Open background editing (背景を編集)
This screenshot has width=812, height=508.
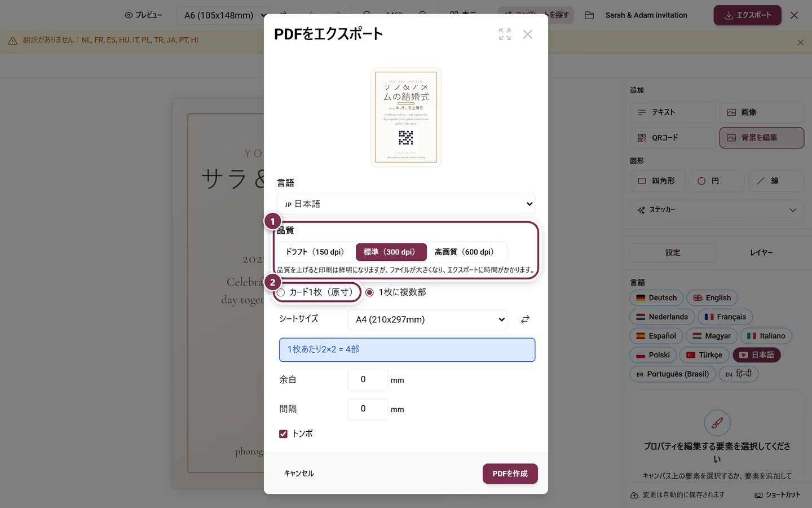pos(761,138)
